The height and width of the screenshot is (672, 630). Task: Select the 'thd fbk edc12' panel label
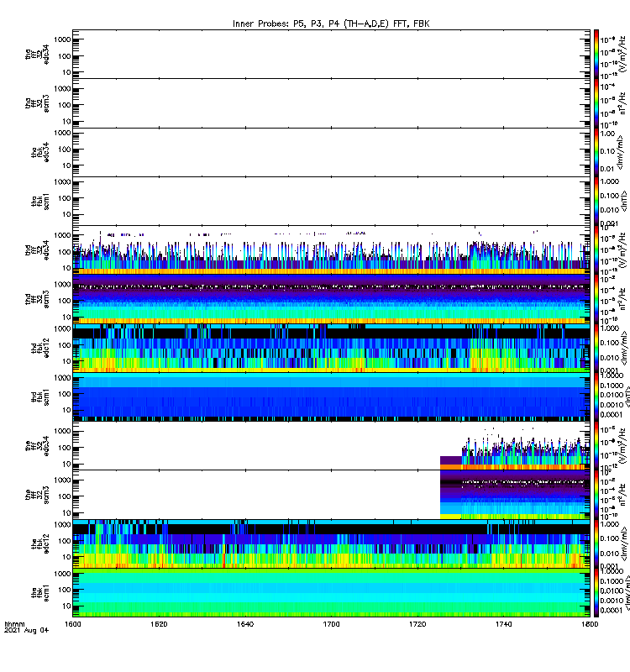pyautogui.click(x=40, y=348)
